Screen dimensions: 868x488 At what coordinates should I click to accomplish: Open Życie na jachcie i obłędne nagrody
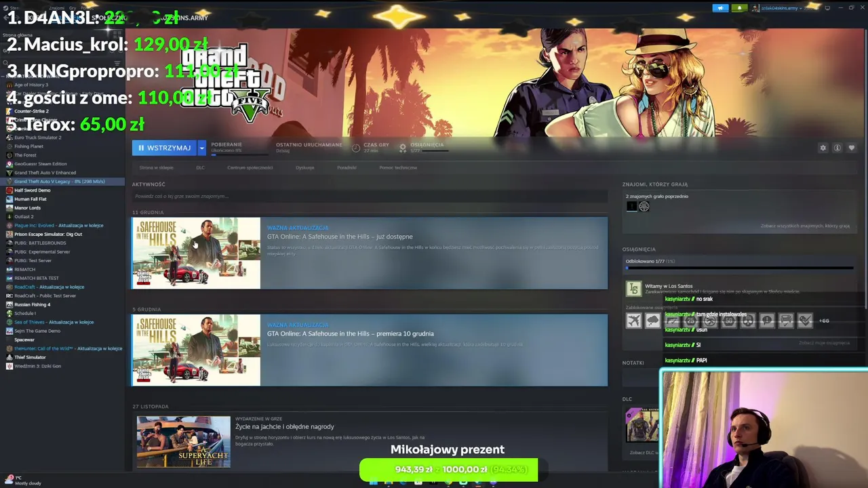(285, 426)
